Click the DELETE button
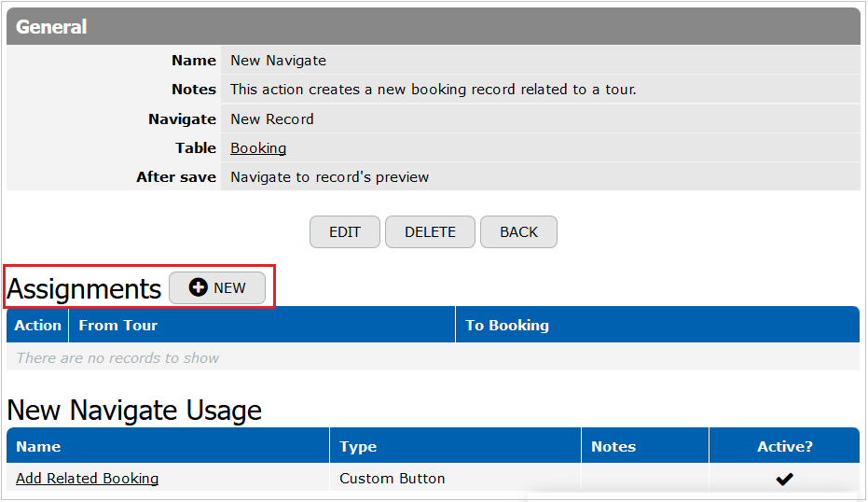The width and height of the screenshot is (868, 502). click(x=430, y=231)
